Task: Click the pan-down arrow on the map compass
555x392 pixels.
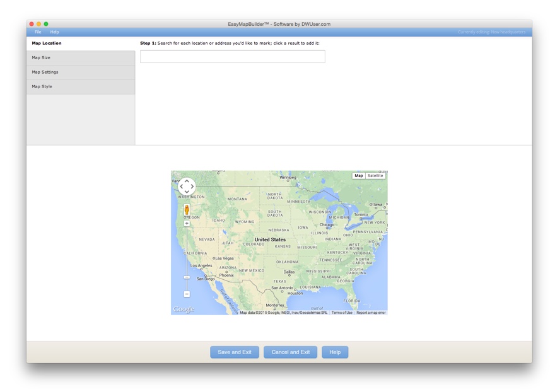Action: click(x=187, y=192)
